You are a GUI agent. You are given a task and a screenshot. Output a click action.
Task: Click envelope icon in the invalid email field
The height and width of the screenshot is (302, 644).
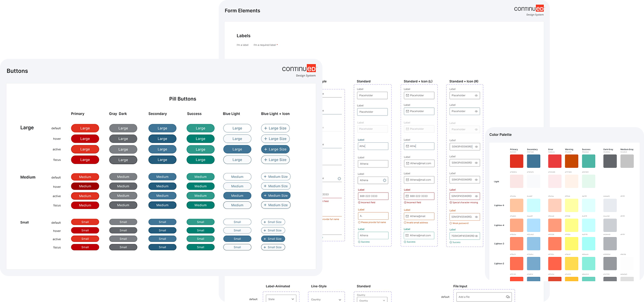pos(407,216)
